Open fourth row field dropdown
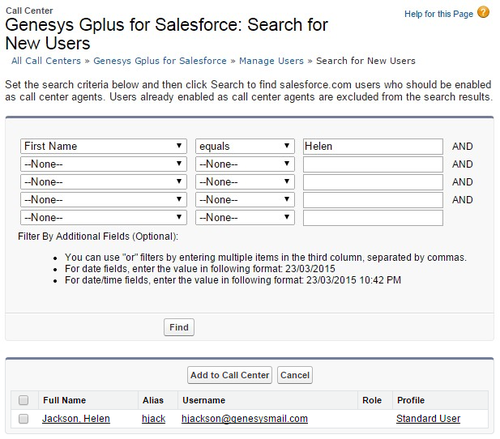The width and height of the screenshot is (500, 439). tap(103, 200)
